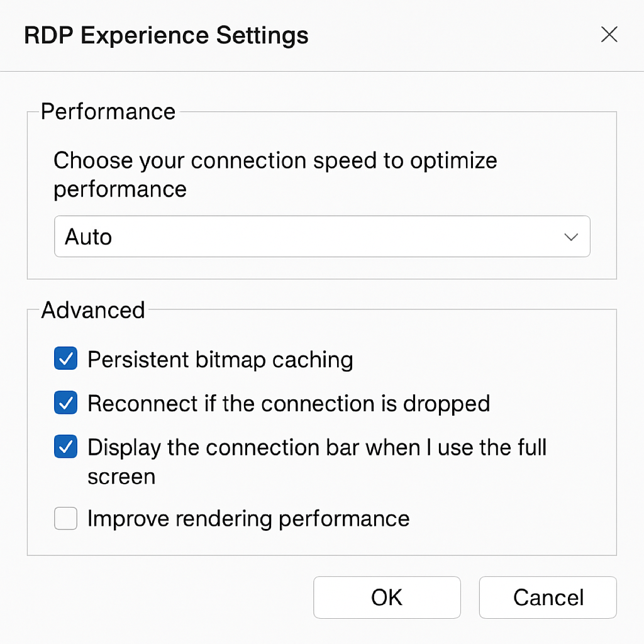The width and height of the screenshot is (644, 644).
Task: Click the RDP Experience Settings title
Action: tap(166, 35)
